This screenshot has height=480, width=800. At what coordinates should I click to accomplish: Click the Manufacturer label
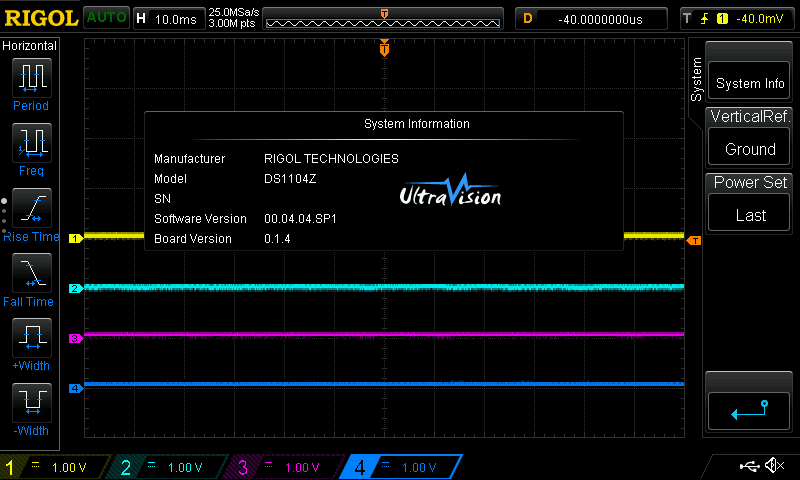(189, 159)
